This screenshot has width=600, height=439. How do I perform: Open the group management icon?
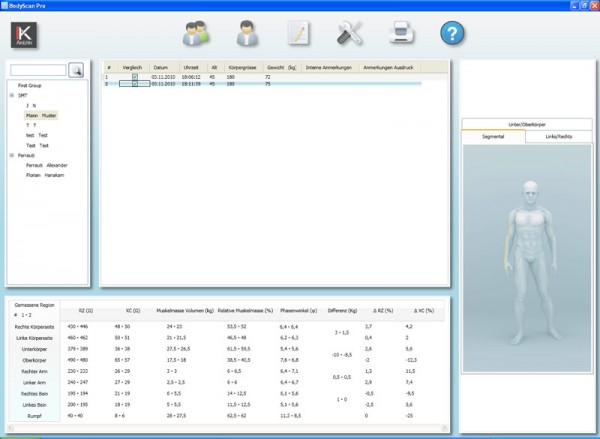coord(196,33)
